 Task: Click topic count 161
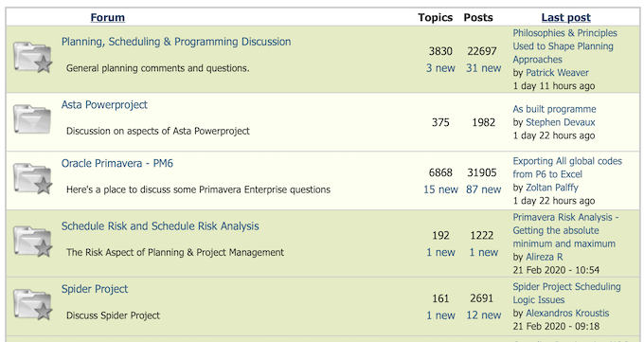(440, 298)
